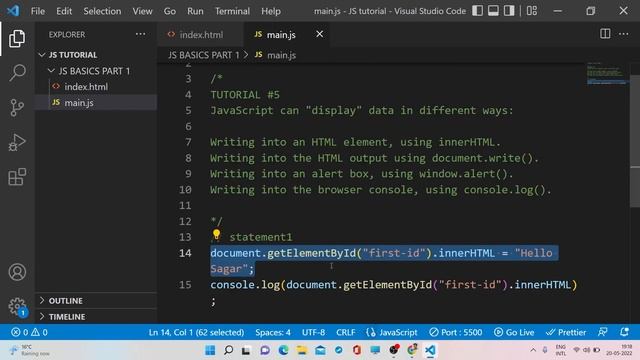This screenshot has width=640, height=360.
Task: Click the errors and warnings status indicator
Action: pos(29,332)
